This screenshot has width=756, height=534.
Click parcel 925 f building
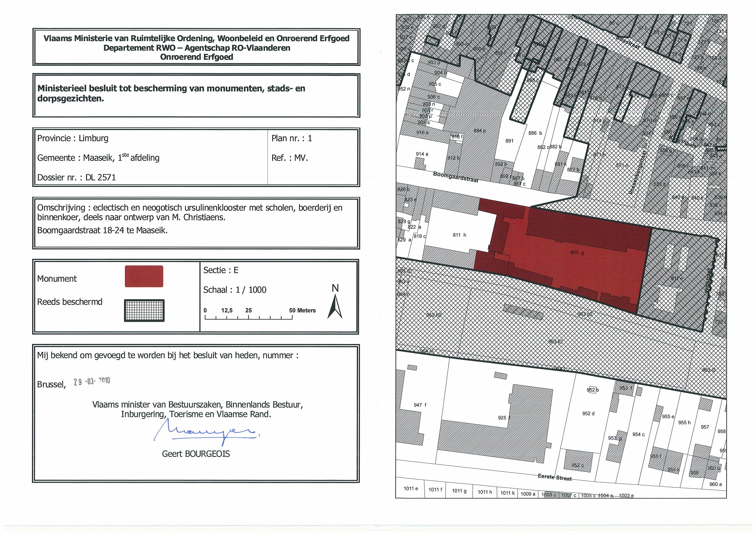point(504,418)
